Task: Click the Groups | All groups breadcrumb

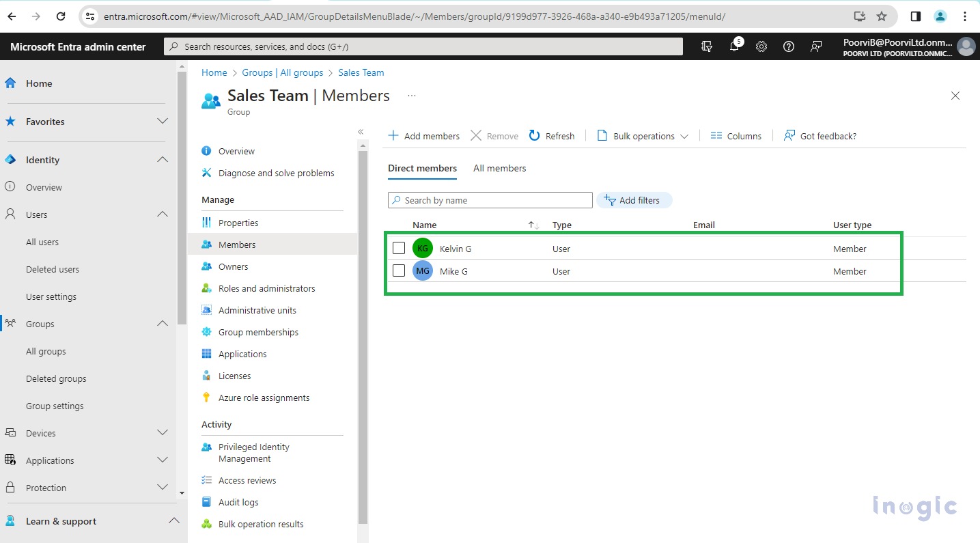Action: (x=283, y=72)
